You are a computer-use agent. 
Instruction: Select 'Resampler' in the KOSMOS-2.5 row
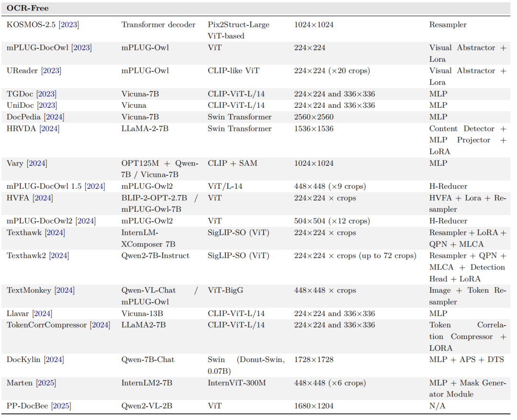[x=448, y=25]
